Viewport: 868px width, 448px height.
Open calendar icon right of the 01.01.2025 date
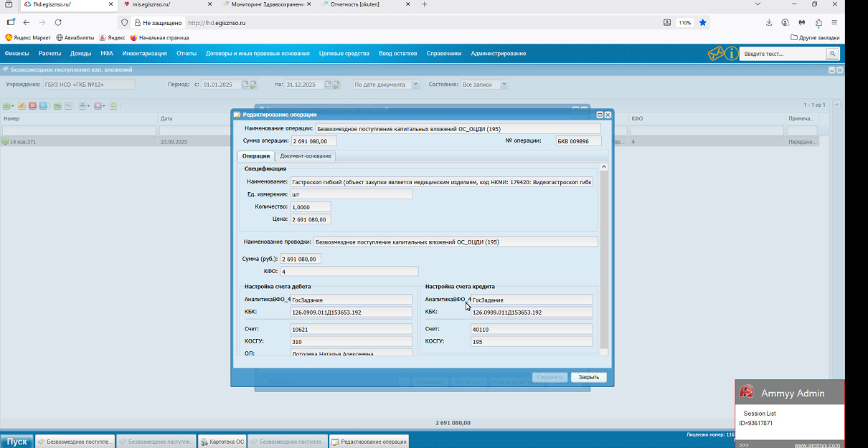245,85
